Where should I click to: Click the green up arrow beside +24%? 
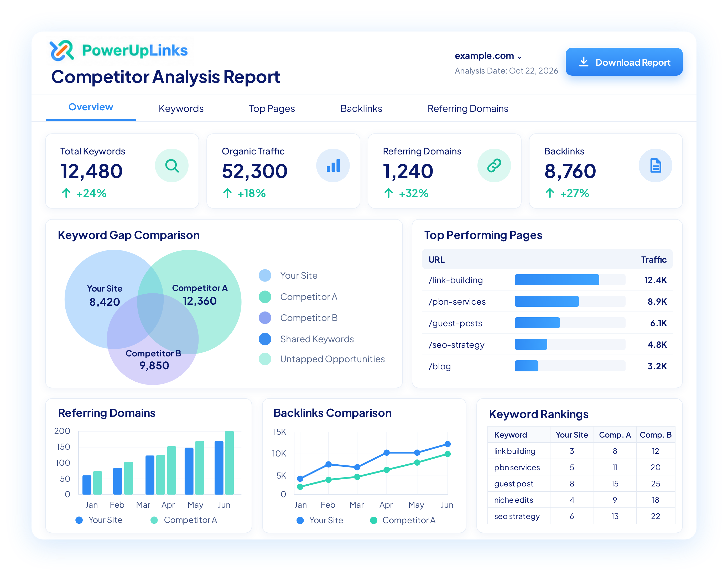tap(66, 193)
